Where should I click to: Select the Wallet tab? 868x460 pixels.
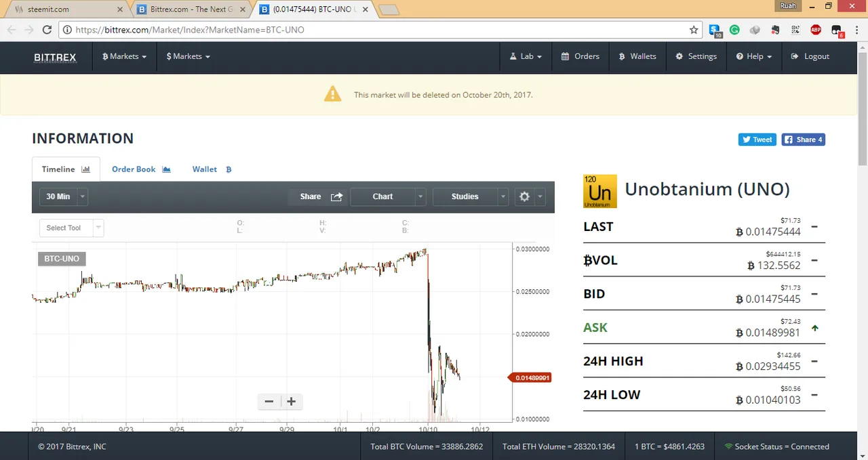click(212, 169)
